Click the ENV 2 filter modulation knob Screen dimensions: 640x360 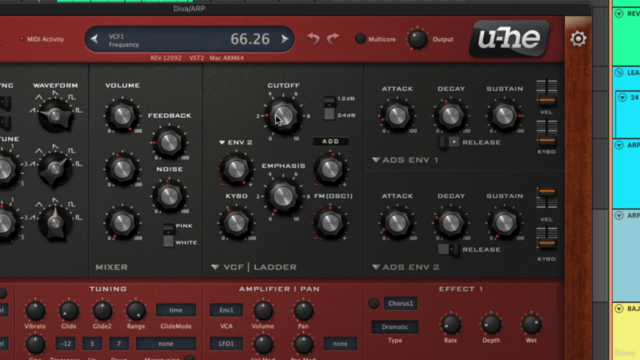pyautogui.click(x=236, y=169)
